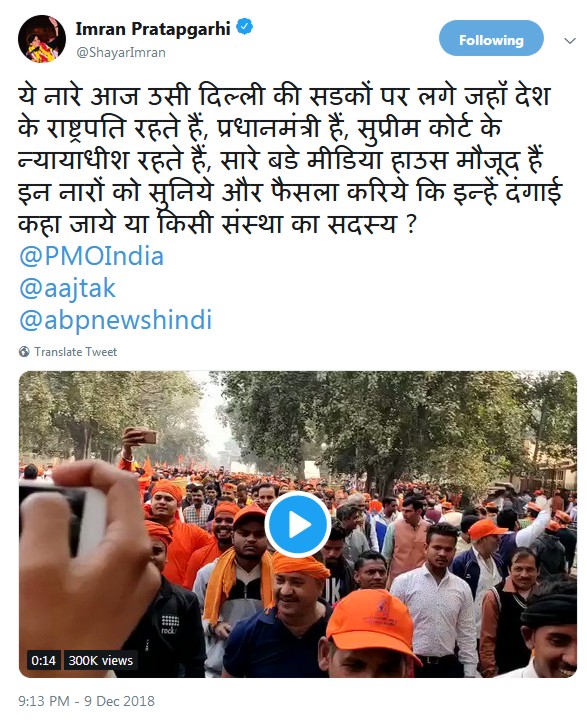The width and height of the screenshot is (587, 721).
Task: Open the @ShayarImran handle
Action: pyautogui.click(x=121, y=52)
